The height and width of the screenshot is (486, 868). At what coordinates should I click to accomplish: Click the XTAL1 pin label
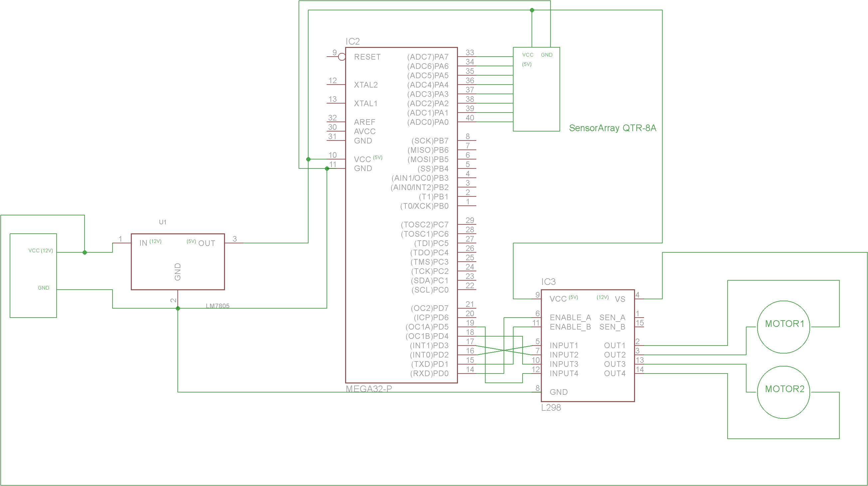click(x=365, y=104)
